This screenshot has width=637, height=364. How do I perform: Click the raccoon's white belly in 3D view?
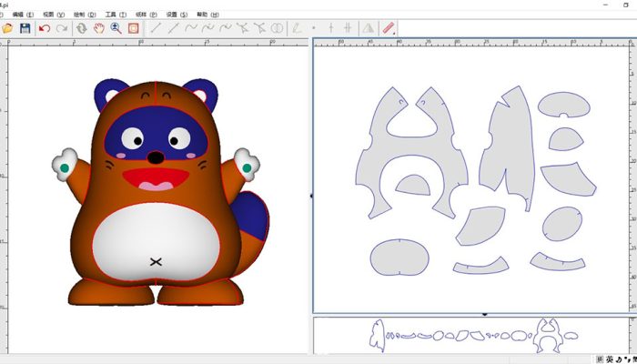(156, 239)
